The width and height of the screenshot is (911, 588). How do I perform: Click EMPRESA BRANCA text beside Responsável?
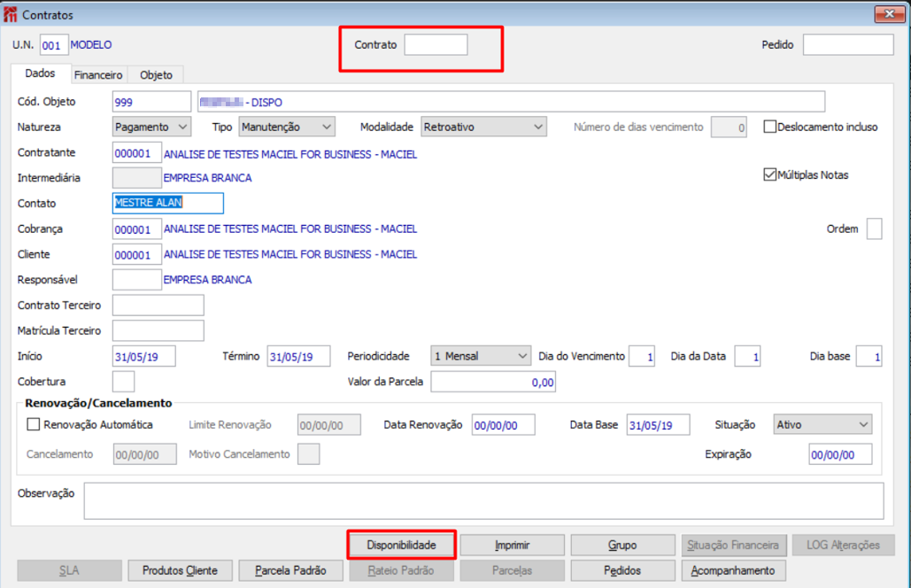[207, 280]
